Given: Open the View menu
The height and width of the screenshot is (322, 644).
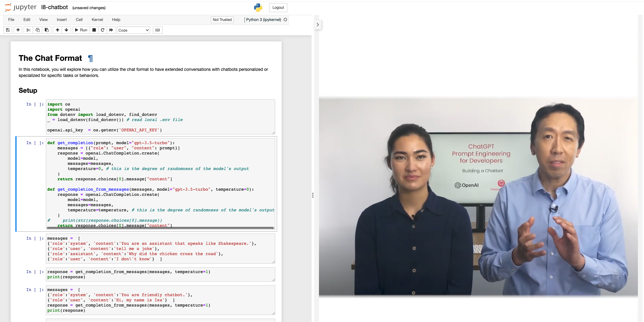Looking at the screenshot, I should point(43,20).
